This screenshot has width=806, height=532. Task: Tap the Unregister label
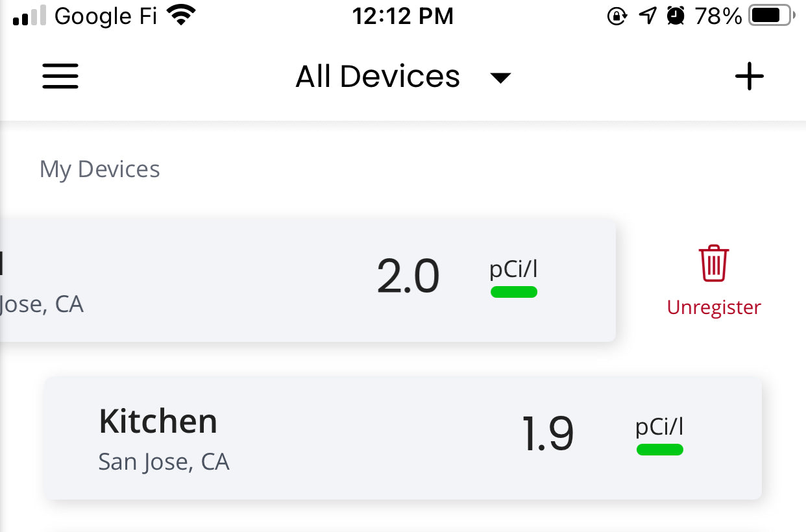714,307
